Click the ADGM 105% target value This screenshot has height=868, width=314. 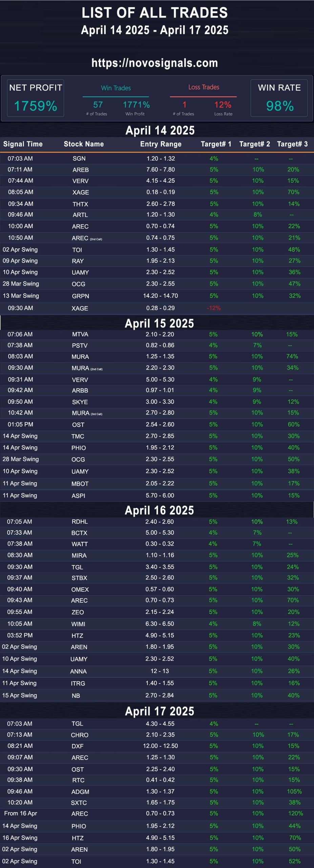[x=294, y=791]
